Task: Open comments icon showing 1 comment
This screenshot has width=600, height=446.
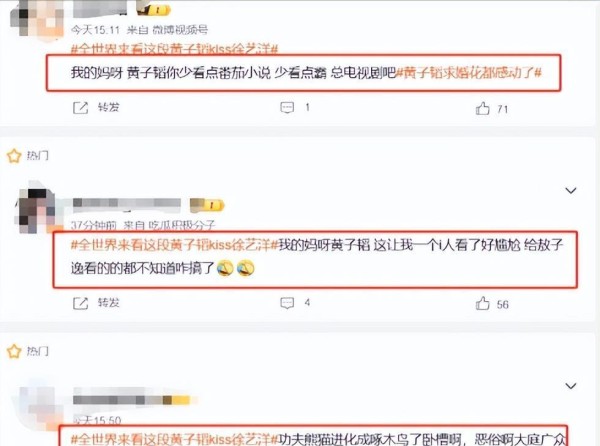Action: tap(287, 107)
